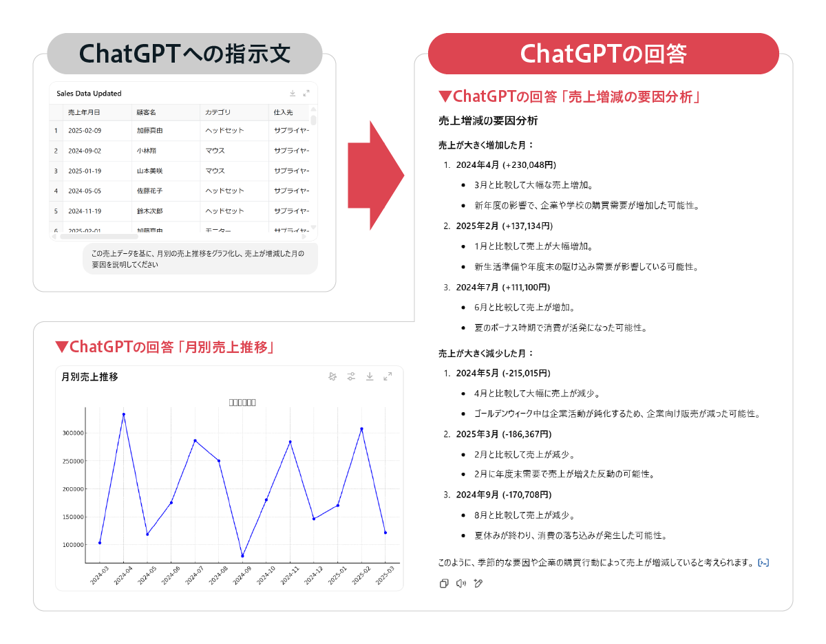The width and height of the screenshot is (826, 644).
Task: Download the 月別売上推移 chart
Action: (370, 376)
